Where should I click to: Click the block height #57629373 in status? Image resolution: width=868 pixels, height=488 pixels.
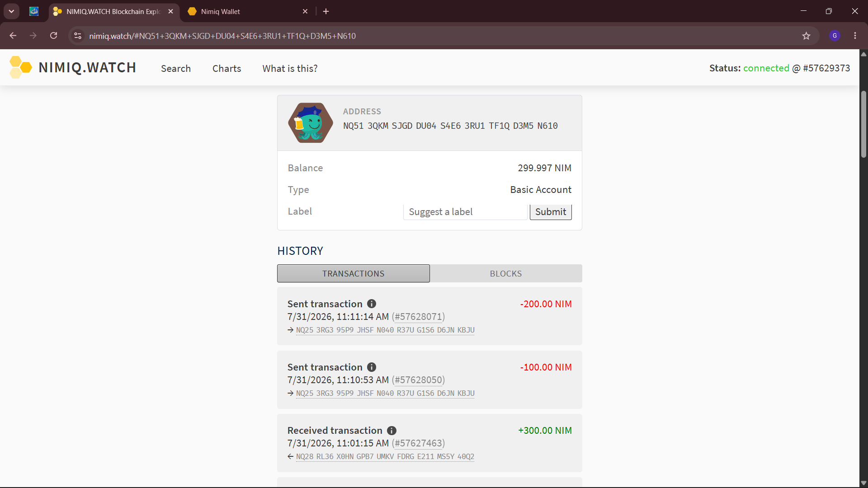[826, 68]
